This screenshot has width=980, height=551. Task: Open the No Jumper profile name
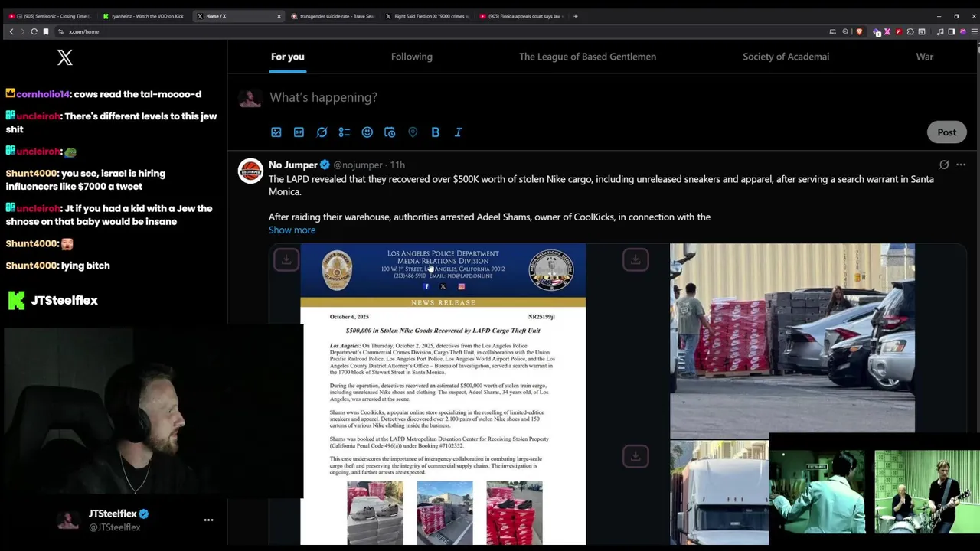(x=293, y=165)
